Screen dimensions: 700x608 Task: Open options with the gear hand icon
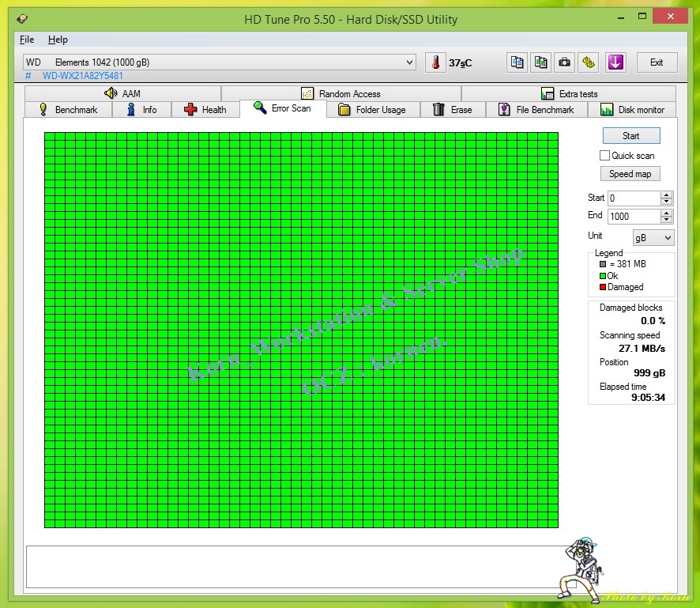pyautogui.click(x=589, y=62)
